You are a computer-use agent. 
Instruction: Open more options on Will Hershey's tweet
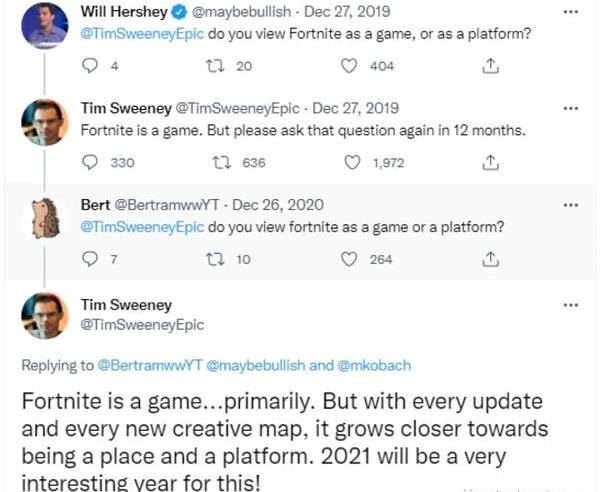click(x=571, y=13)
